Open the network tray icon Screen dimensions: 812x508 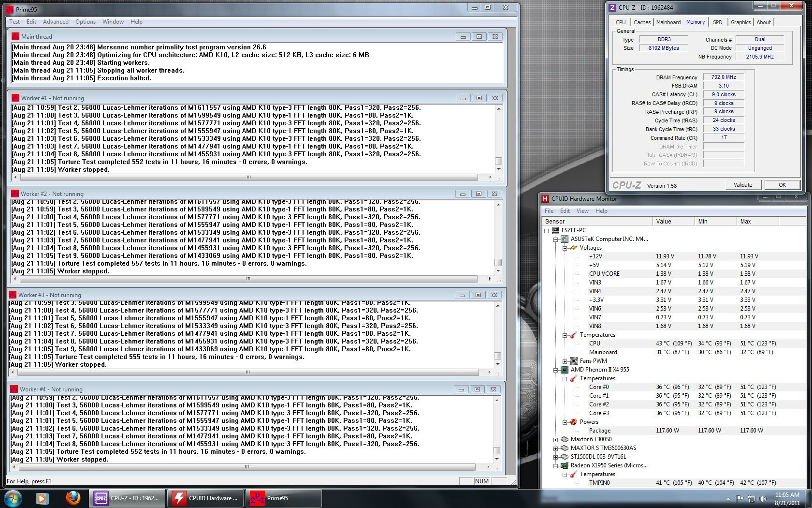752,499
